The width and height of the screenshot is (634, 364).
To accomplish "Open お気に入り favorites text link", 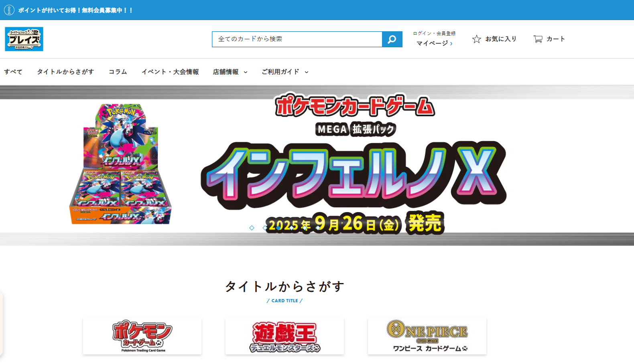I will (x=501, y=39).
